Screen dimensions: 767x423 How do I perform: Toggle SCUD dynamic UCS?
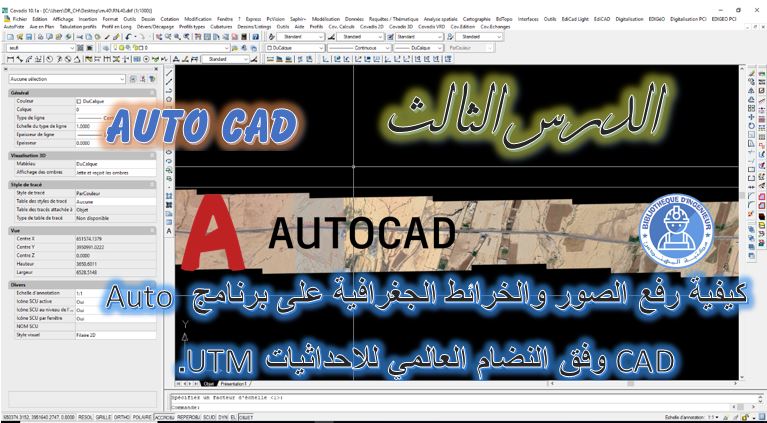(x=209, y=417)
